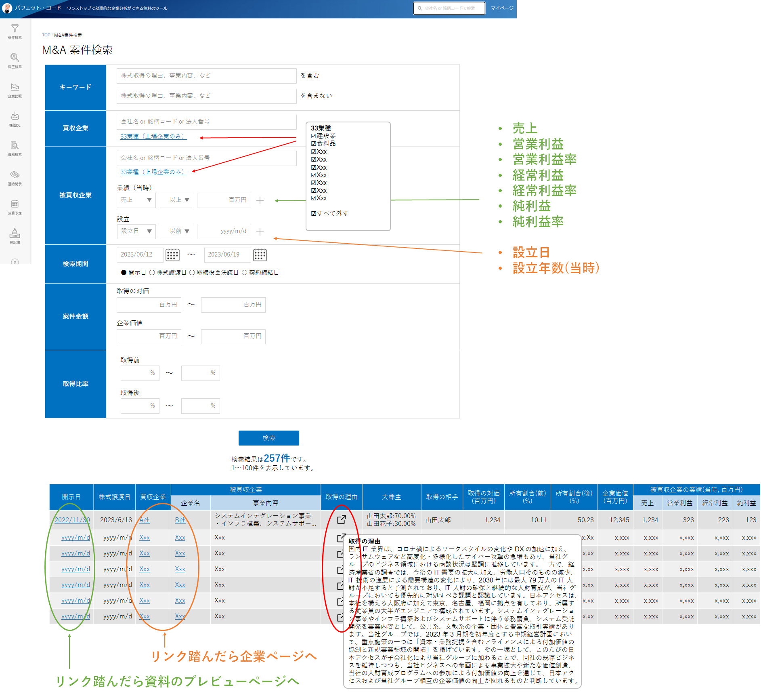Image resolution: width=761 pixels, height=700 pixels.
Task: Open the 2022/11/30 disclosure date link
Action: click(72, 520)
